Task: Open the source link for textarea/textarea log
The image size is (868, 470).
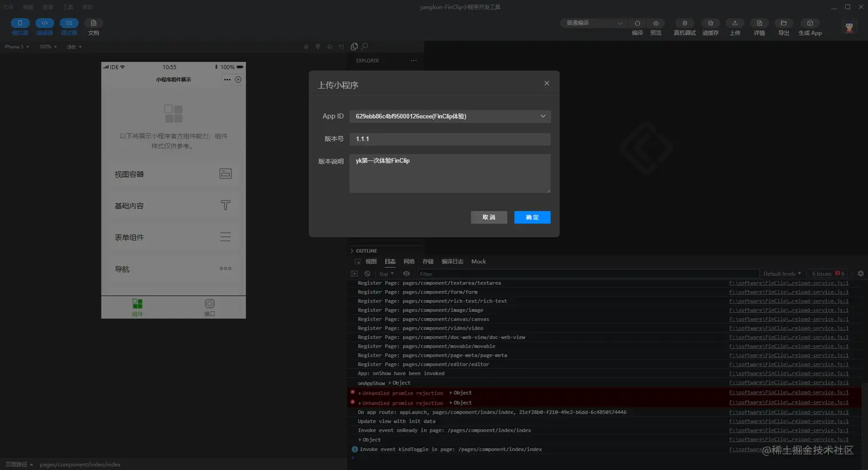Action: point(789,283)
